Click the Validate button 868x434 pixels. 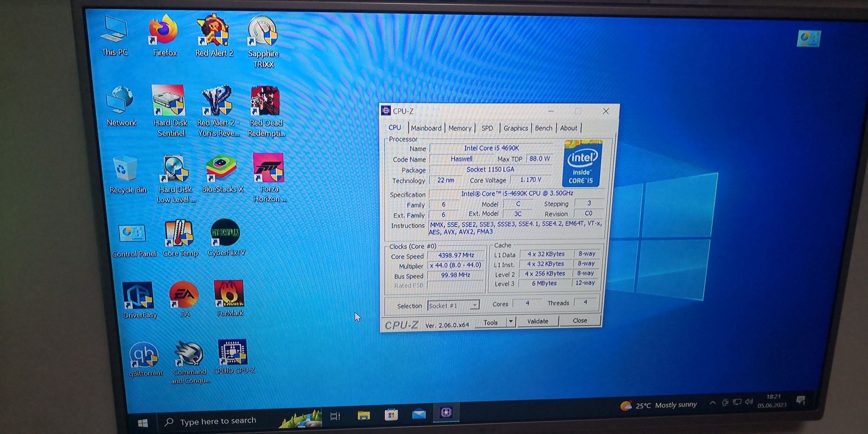(538, 321)
